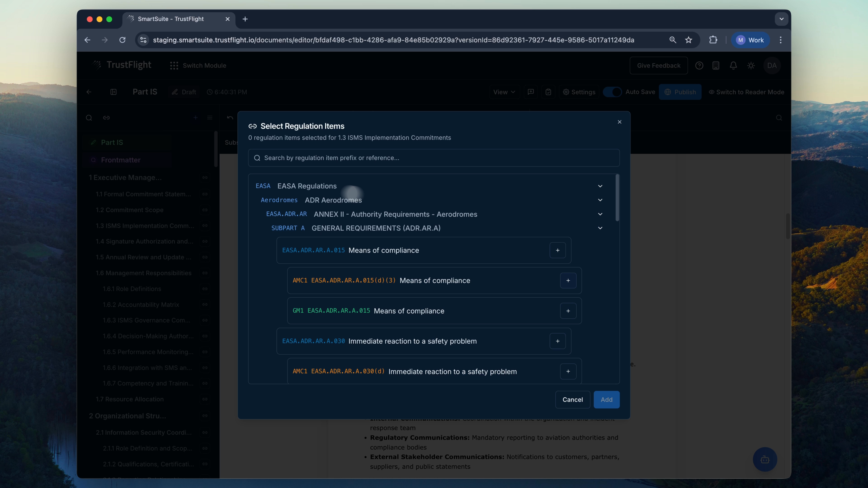The image size is (868, 488).
Task: Select the SmartSuite - TrustFlight browser tab
Action: point(171,19)
